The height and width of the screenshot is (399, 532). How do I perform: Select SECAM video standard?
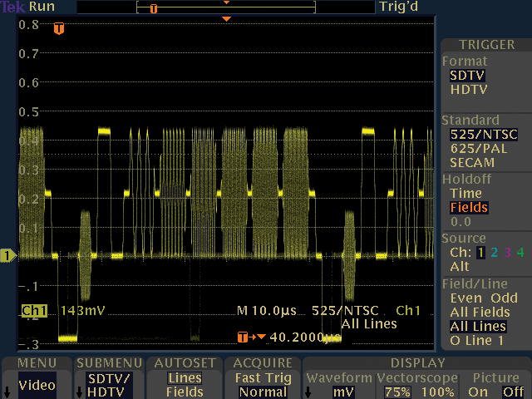tap(471, 163)
